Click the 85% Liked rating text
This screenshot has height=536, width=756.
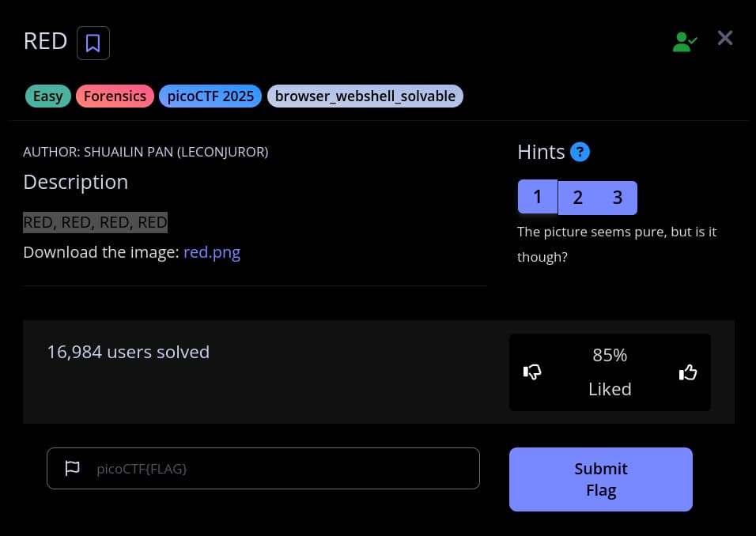[x=610, y=372]
